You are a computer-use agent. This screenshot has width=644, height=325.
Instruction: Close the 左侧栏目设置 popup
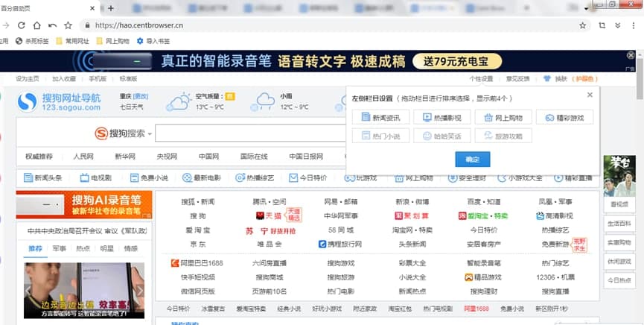(x=590, y=95)
